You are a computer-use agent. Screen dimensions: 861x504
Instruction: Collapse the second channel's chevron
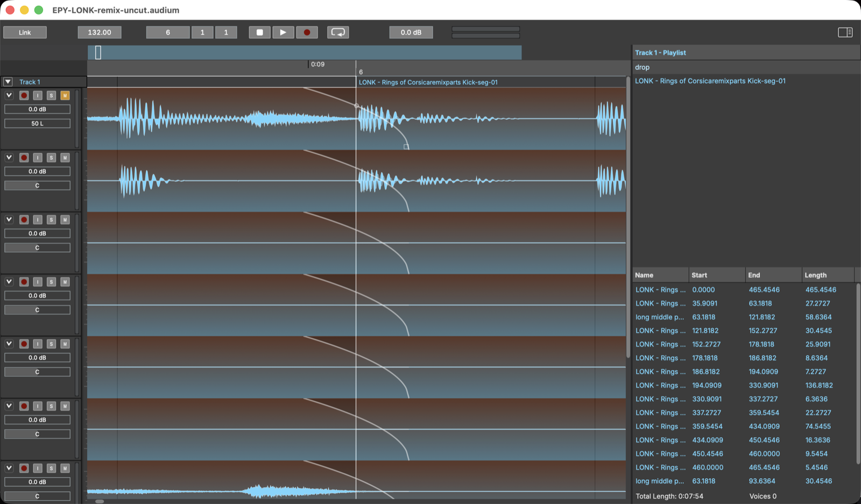[x=9, y=158]
